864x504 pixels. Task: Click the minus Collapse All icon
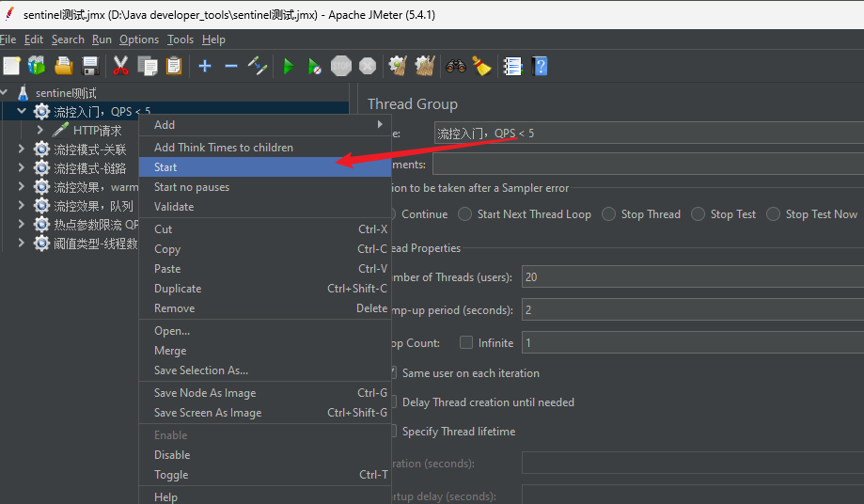coord(231,66)
